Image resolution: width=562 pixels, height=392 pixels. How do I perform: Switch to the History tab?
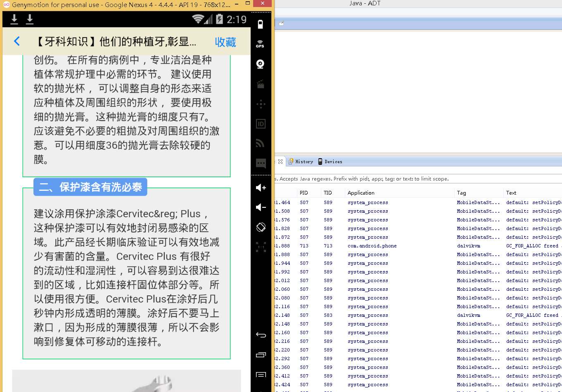(x=301, y=162)
